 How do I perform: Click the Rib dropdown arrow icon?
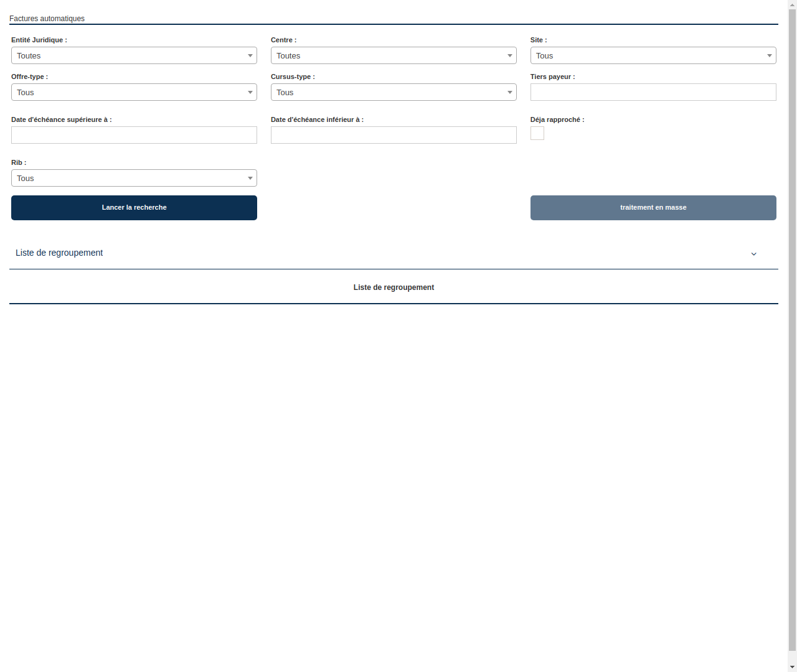point(250,178)
